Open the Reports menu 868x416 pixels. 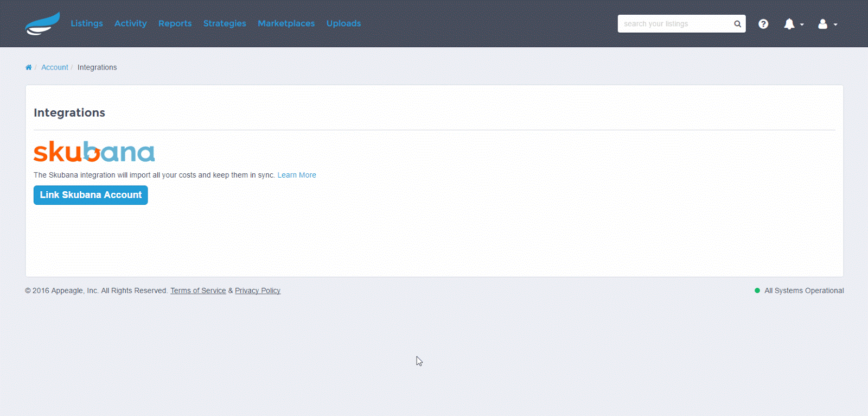tap(175, 23)
